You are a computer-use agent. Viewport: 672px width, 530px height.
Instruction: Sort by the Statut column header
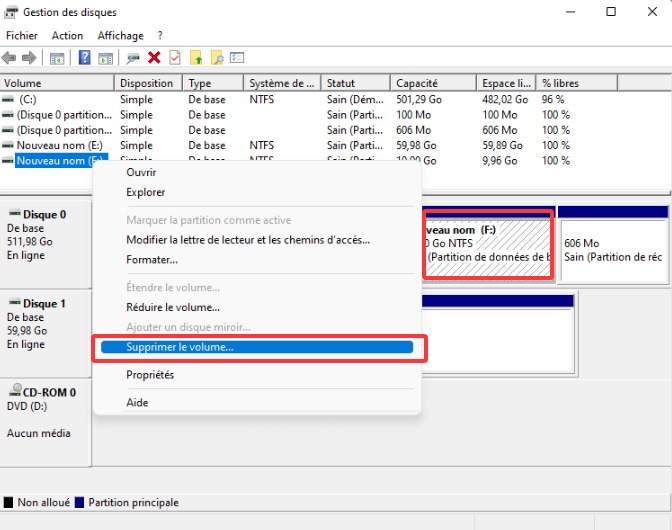(x=356, y=83)
